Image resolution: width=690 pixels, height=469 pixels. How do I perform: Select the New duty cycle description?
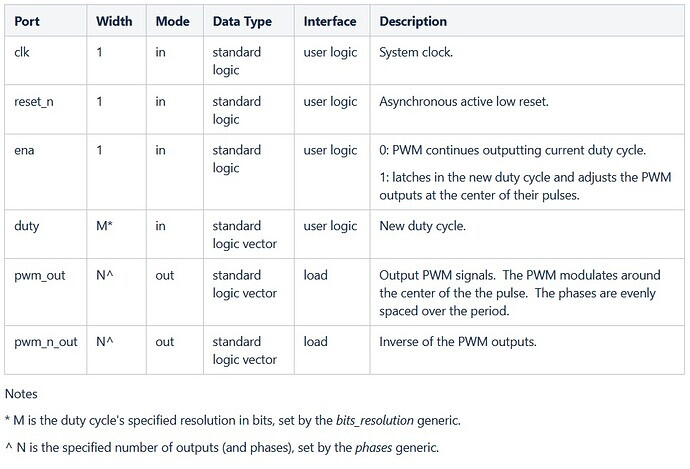[424, 227]
